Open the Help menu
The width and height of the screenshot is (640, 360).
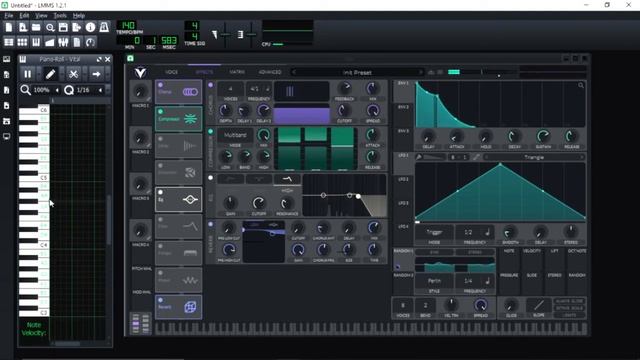(x=79, y=16)
